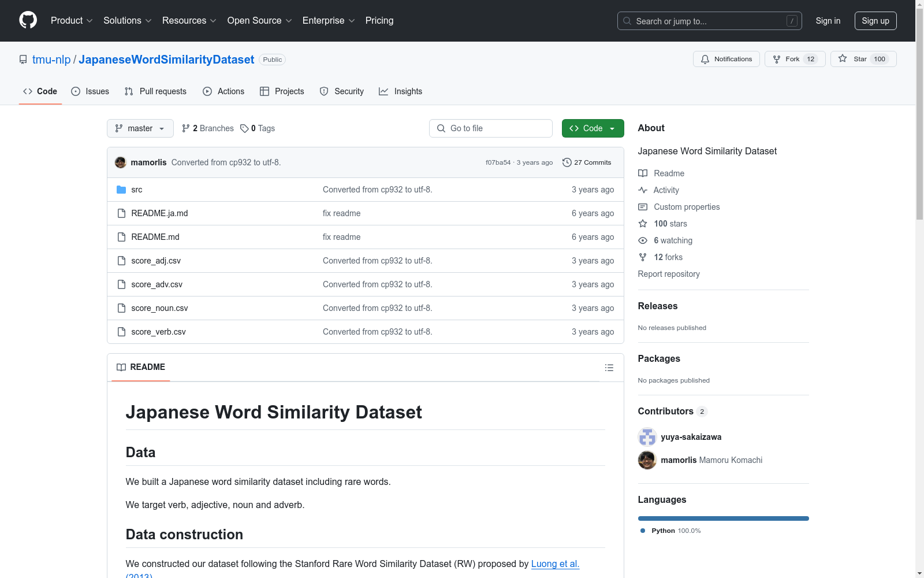Switch to the Actions tab
The image size is (924, 578).
click(223, 91)
